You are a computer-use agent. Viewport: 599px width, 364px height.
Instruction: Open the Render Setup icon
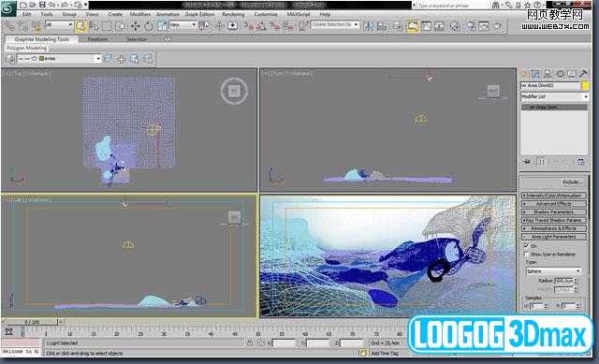[472, 26]
